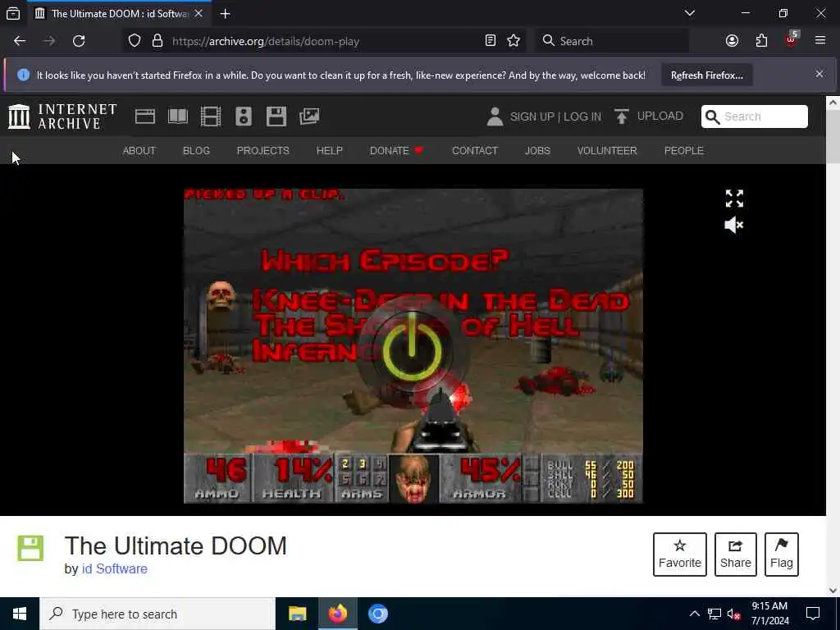Click the Share button

tap(736, 555)
